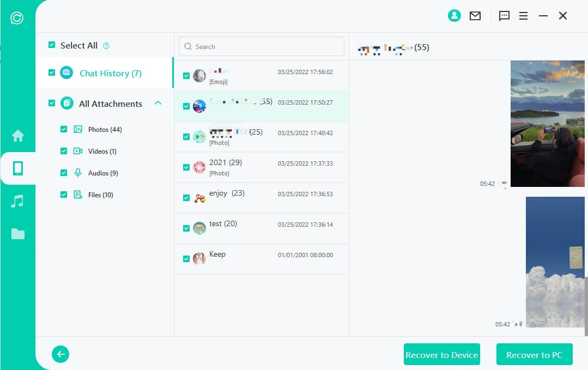Select the 2021 (29) conversation

[262, 167]
